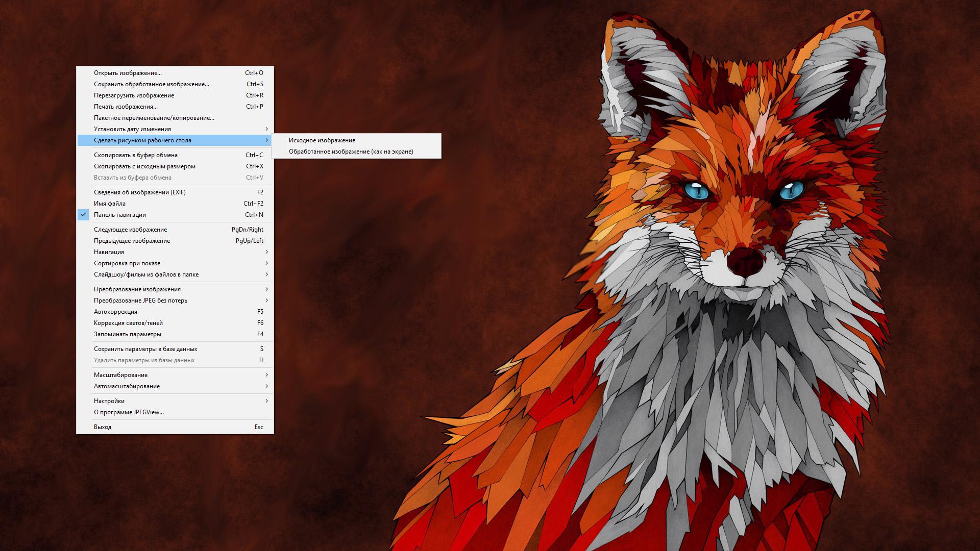
Task: Expand 'Установить дату изменения' submenu
Action: click(x=175, y=129)
